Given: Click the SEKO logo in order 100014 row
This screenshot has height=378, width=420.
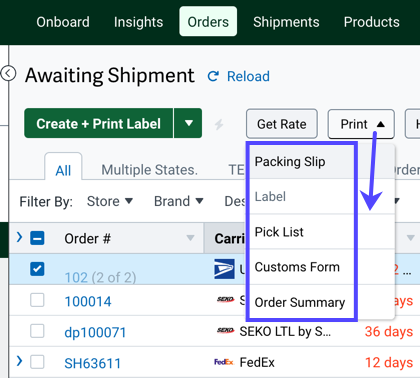Looking at the screenshot, I should 225,300.
